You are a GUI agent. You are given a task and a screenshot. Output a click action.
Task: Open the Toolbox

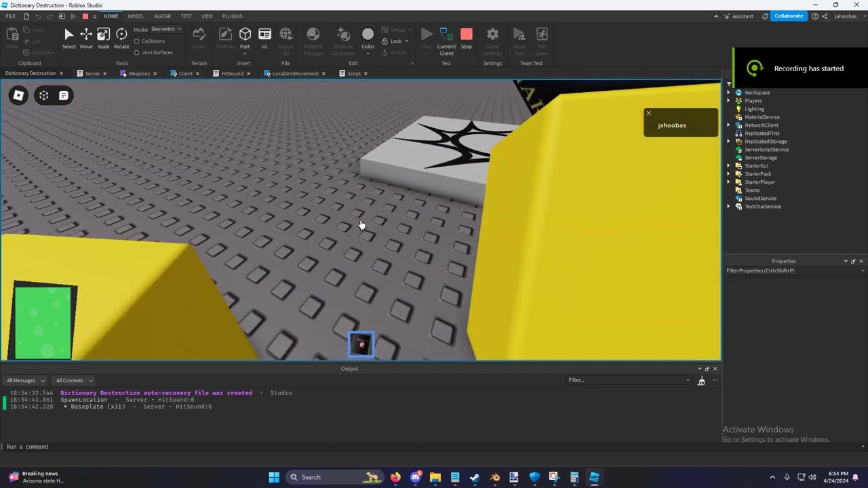pyautogui.click(x=225, y=38)
